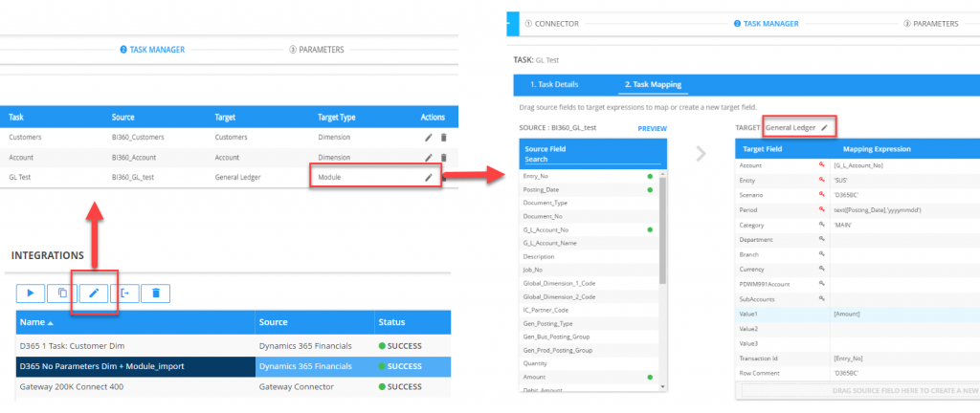
Task: Click the PREVIEW link for source
Action: (651, 128)
